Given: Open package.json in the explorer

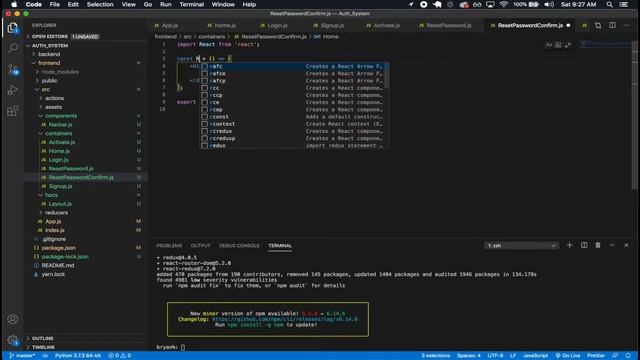Looking at the screenshot, I should tap(58, 248).
